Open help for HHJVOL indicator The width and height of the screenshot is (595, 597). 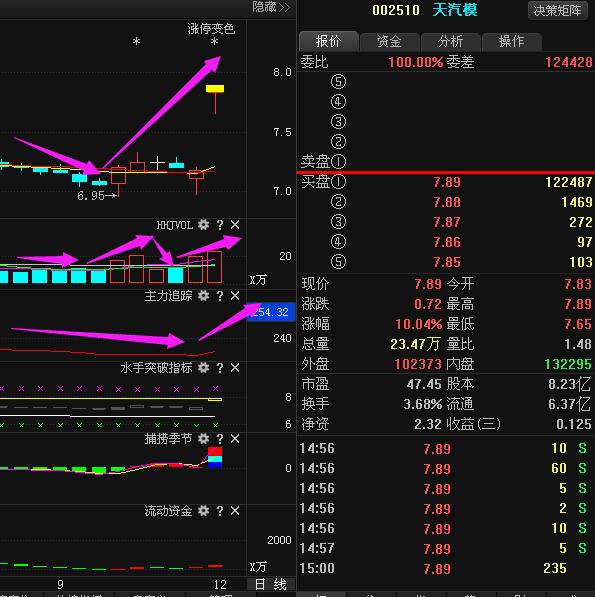coord(220,225)
